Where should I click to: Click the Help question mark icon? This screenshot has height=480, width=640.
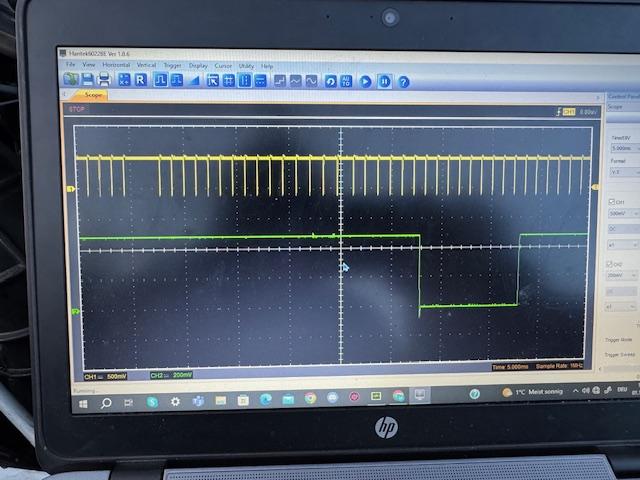click(x=403, y=82)
